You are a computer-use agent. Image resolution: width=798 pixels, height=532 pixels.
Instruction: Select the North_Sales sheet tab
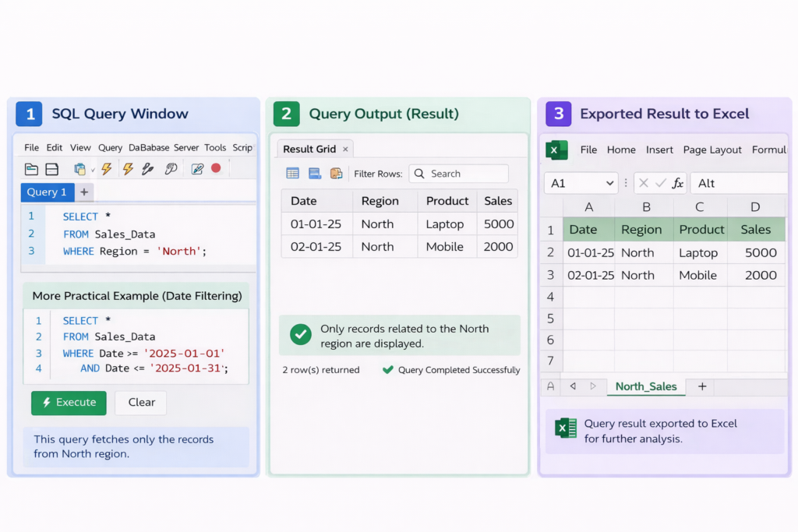click(646, 387)
